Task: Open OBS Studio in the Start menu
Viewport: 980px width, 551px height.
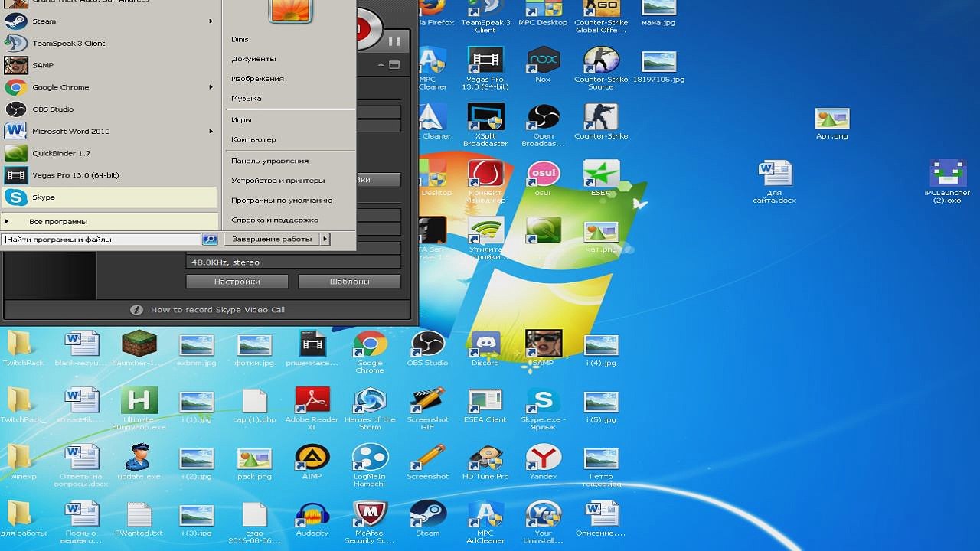Action: click(x=109, y=109)
